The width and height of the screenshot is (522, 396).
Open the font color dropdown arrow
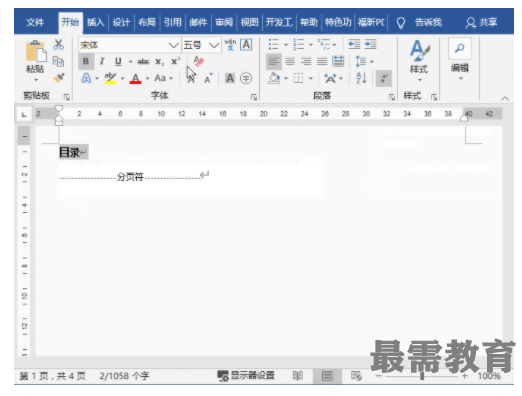tap(147, 79)
